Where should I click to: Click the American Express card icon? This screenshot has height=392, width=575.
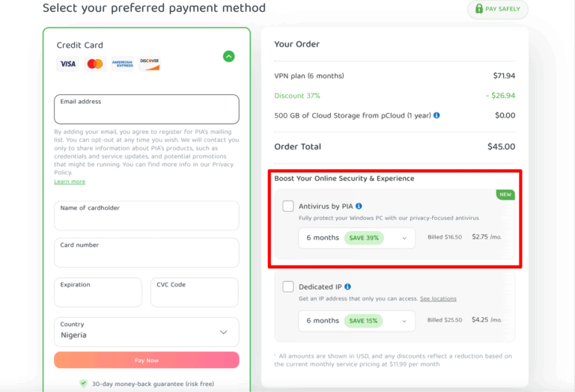click(122, 64)
